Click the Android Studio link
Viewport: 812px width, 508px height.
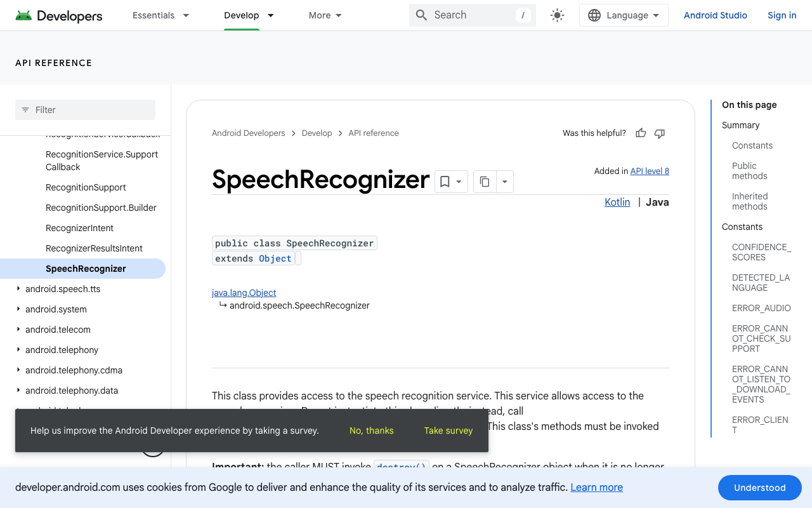(716, 15)
